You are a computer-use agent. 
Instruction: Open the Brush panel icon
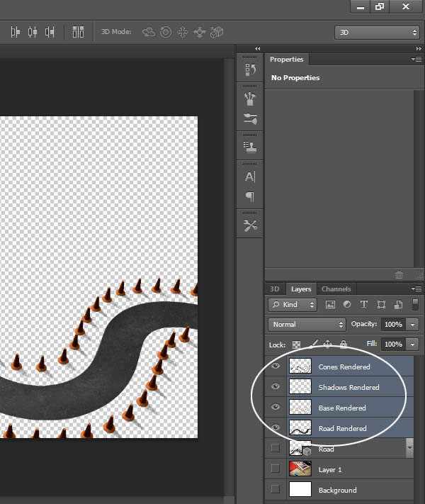250,99
